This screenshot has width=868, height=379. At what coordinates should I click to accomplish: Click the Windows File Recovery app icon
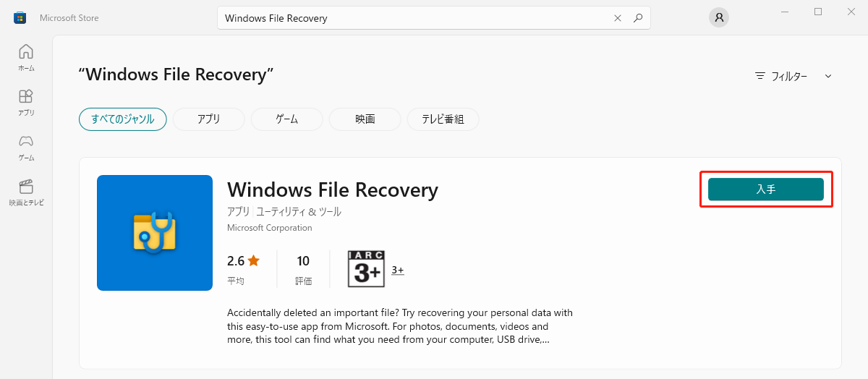[155, 233]
